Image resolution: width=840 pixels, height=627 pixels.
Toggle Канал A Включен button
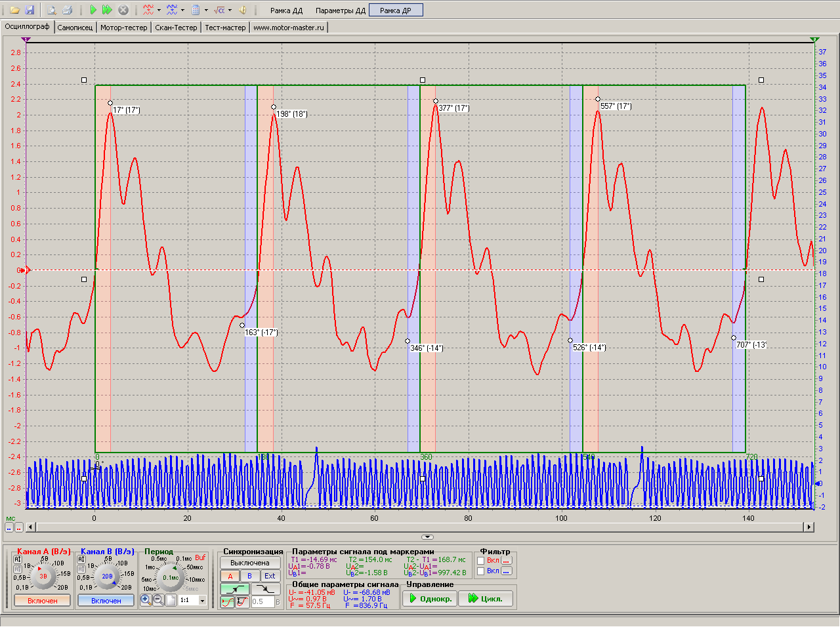point(43,601)
